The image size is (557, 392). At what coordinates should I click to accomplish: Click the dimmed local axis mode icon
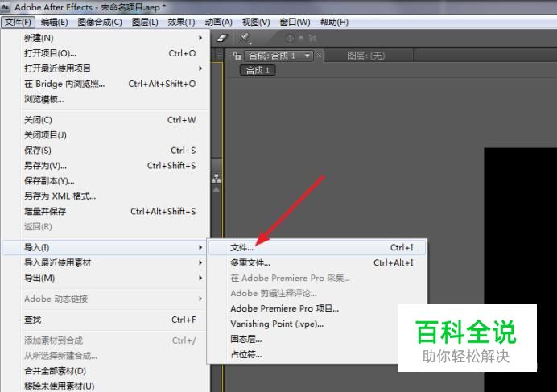coord(290,38)
